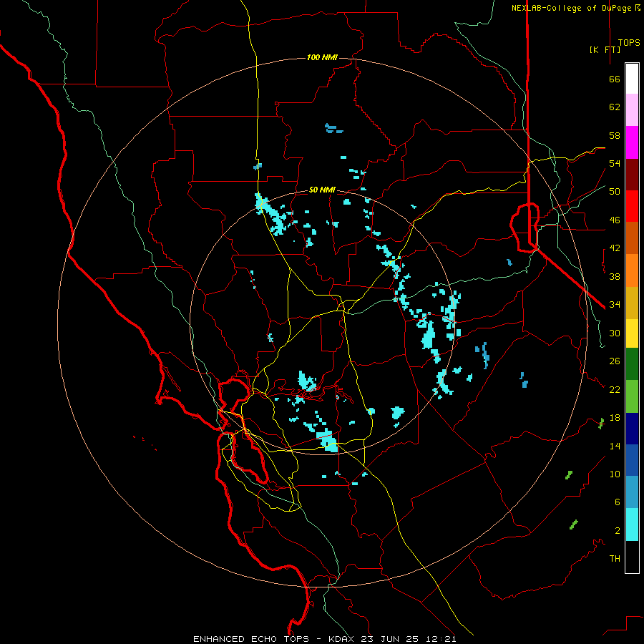This screenshot has height=644, width=644.
Task: Click the "50 NMI" range ring label
Action: 322,190
